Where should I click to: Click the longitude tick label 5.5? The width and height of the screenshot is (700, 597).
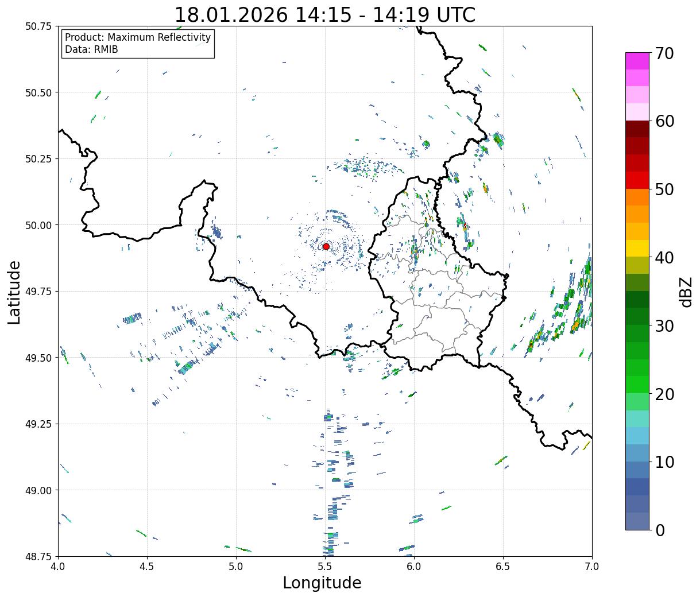click(325, 567)
